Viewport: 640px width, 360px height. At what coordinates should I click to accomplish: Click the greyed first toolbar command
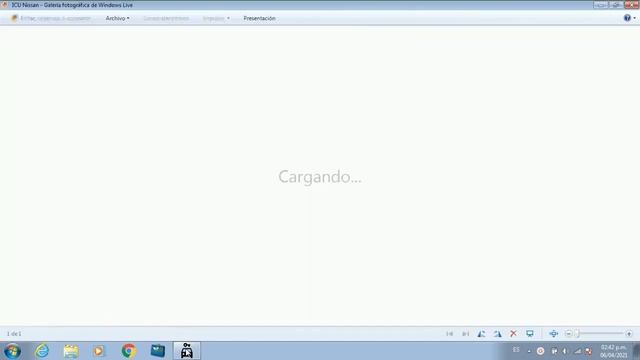(x=51, y=18)
